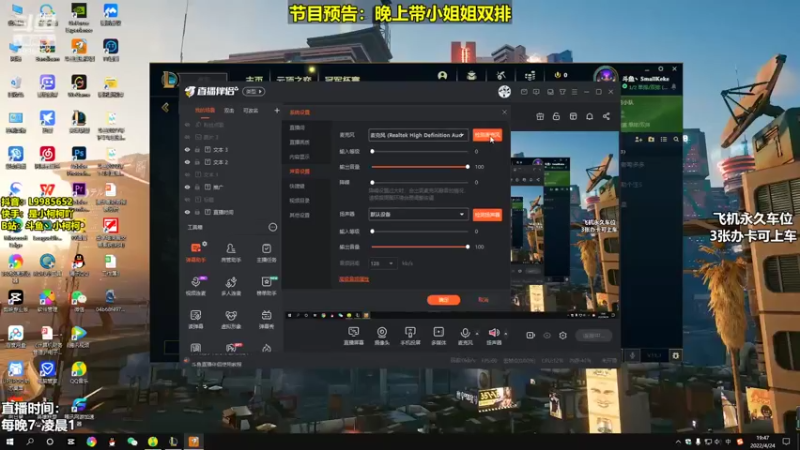Viewport: 800px width, 450px height.
Task: Open the 视频目录 settings category
Action: 299,201
